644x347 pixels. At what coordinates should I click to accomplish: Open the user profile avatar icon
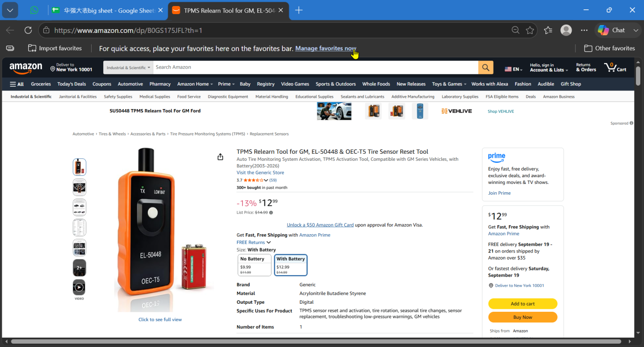tap(566, 30)
